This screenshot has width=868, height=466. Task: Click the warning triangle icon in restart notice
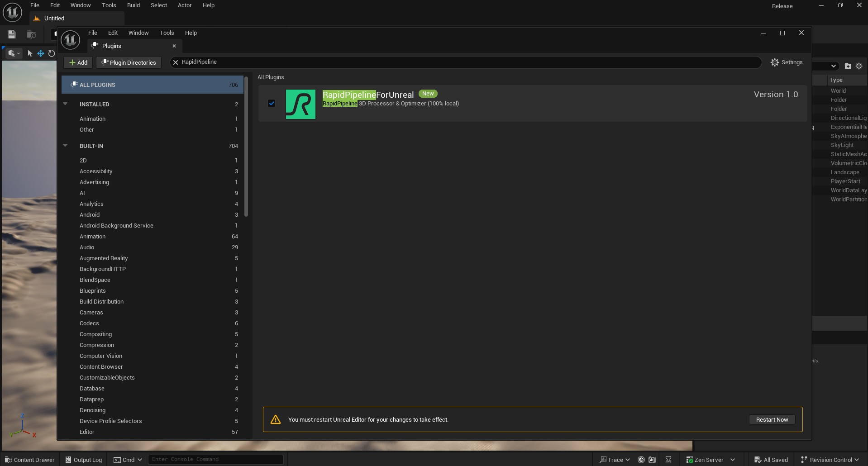(276, 419)
